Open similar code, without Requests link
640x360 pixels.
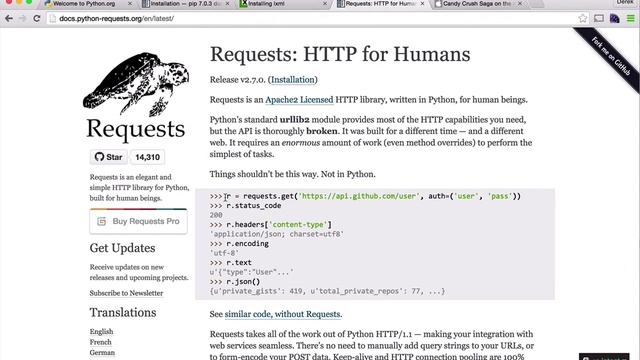pos(282,314)
